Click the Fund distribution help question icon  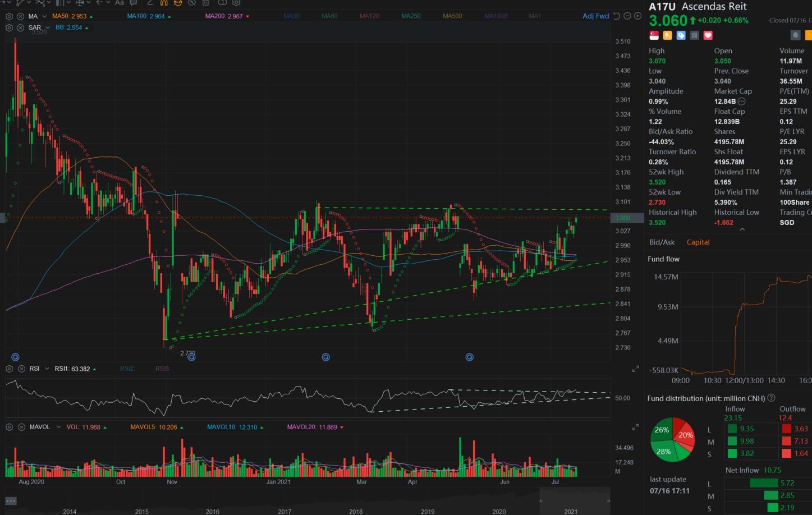[x=771, y=398]
